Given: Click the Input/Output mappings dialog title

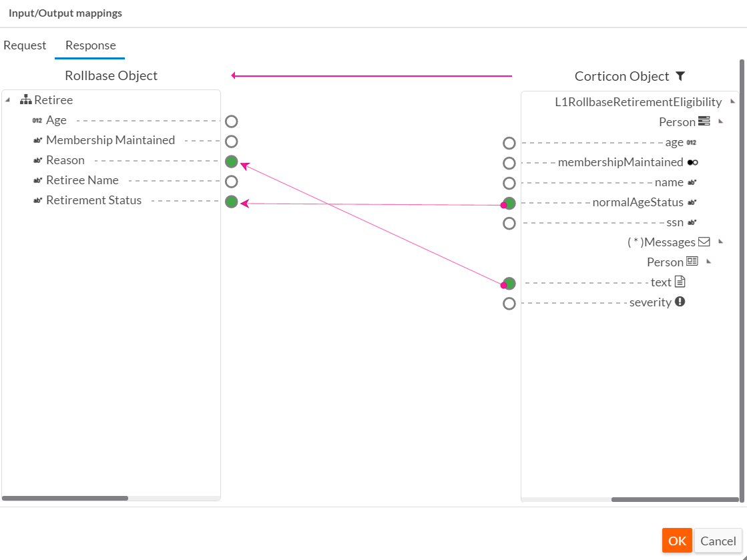Looking at the screenshot, I should coord(65,13).
